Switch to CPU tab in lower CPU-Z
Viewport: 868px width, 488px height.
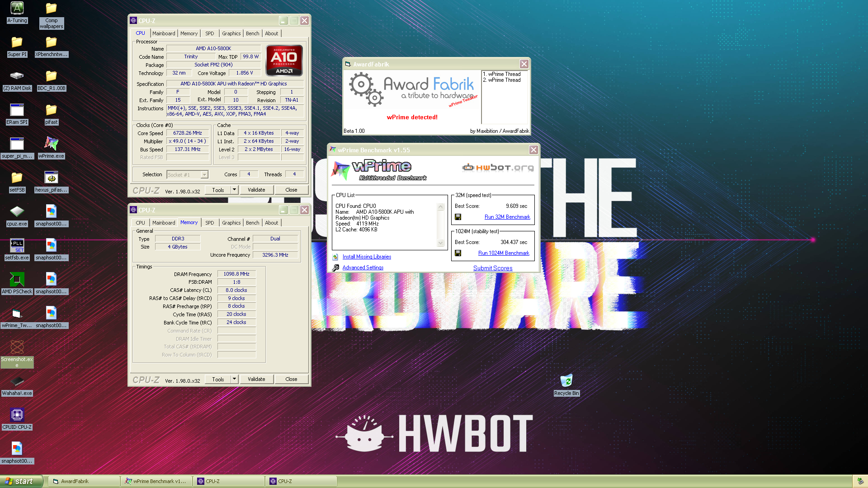click(x=141, y=223)
